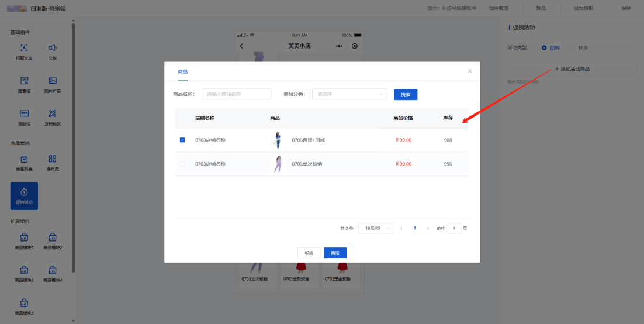This screenshot has width=644, height=324.
Task: Click the 共 2 条 total count text
Action: click(347, 229)
